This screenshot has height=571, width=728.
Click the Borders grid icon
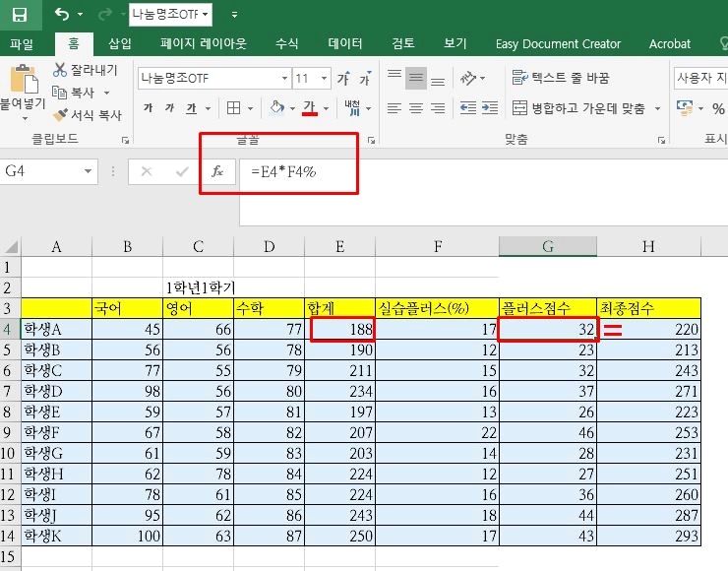click(233, 108)
